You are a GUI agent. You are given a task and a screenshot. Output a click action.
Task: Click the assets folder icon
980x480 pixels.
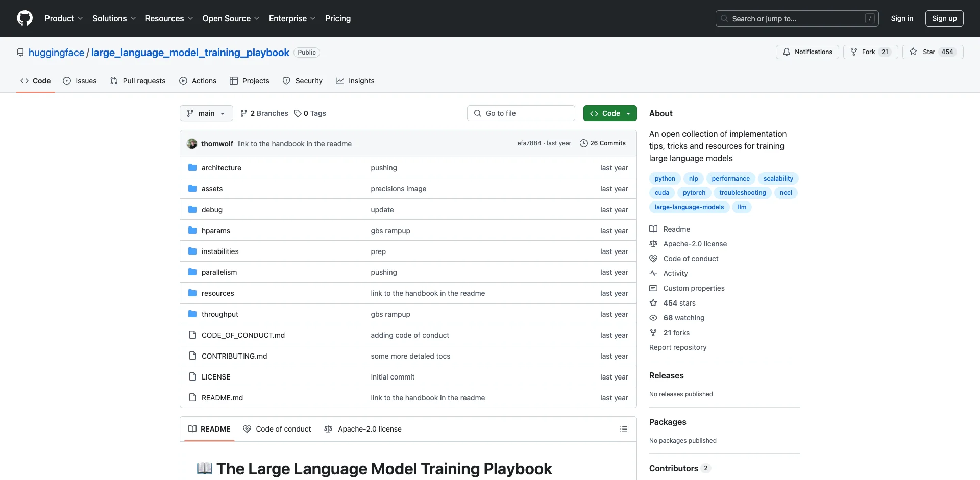tap(192, 189)
